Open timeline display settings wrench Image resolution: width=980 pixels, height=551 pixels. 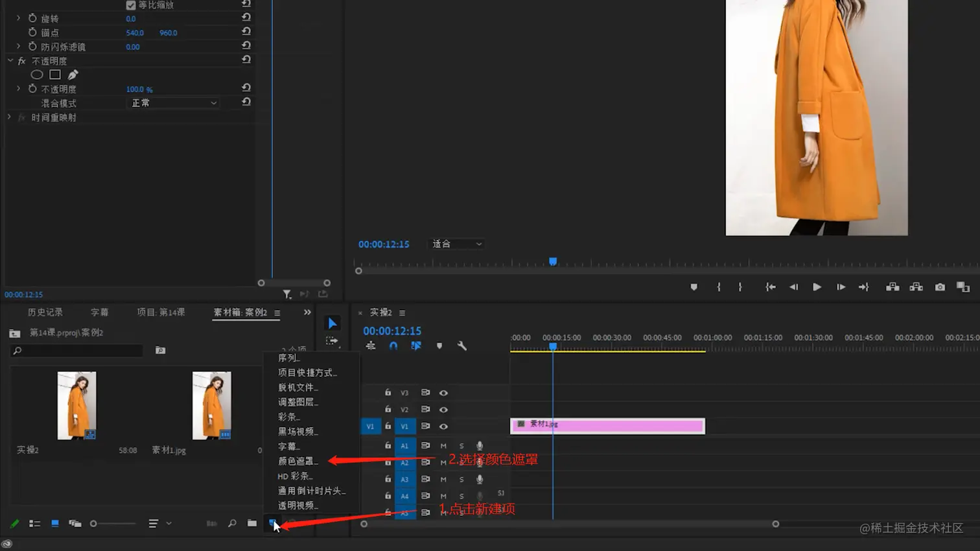[462, 346]
